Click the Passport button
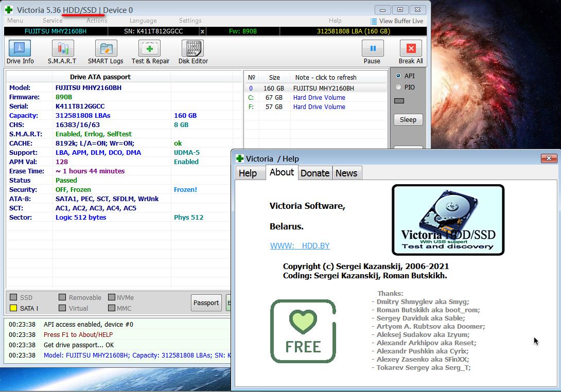The image size is (561, 392). [x=206, y=303]
